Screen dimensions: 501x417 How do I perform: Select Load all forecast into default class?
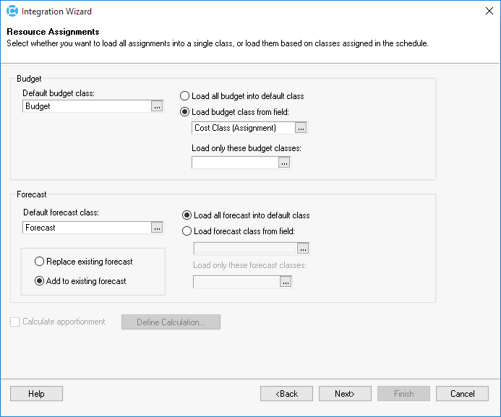(246, 215)
